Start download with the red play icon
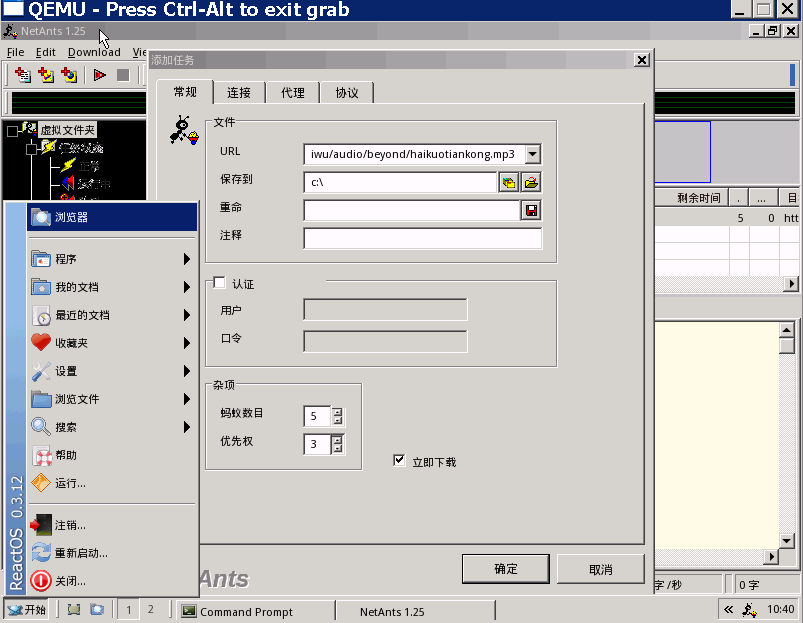 coord(99,75)
